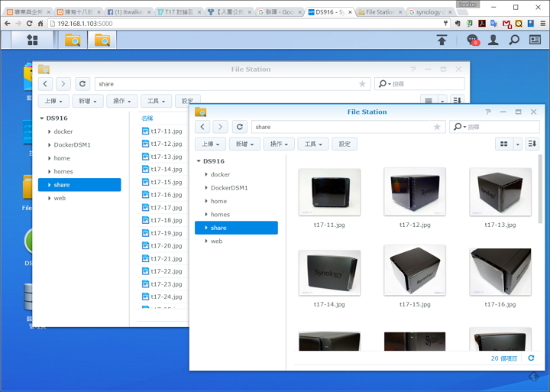Image resolution: width=550 pixels, height=392 pixels.
Task: Click the sort icon in front File Station
Action: tap(532, 144)
